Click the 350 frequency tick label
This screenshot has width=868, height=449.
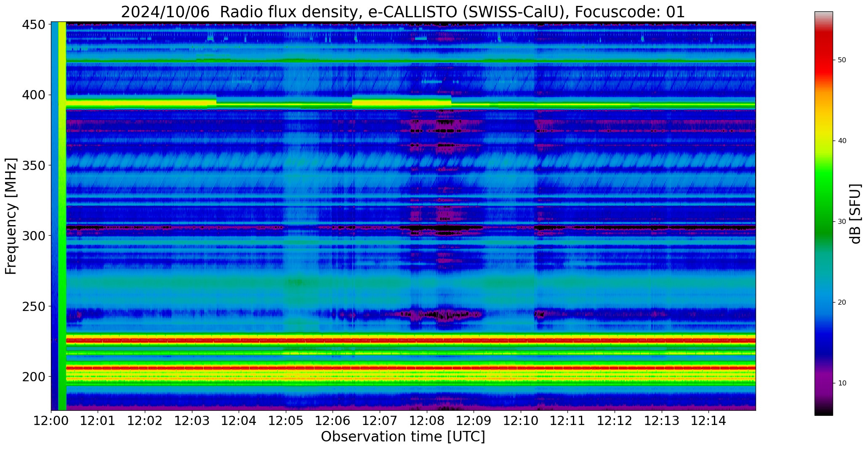pos(33,165)
